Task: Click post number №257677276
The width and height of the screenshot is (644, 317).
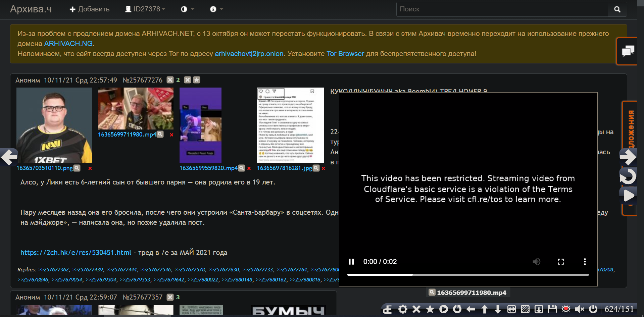Action: (143, 80)
